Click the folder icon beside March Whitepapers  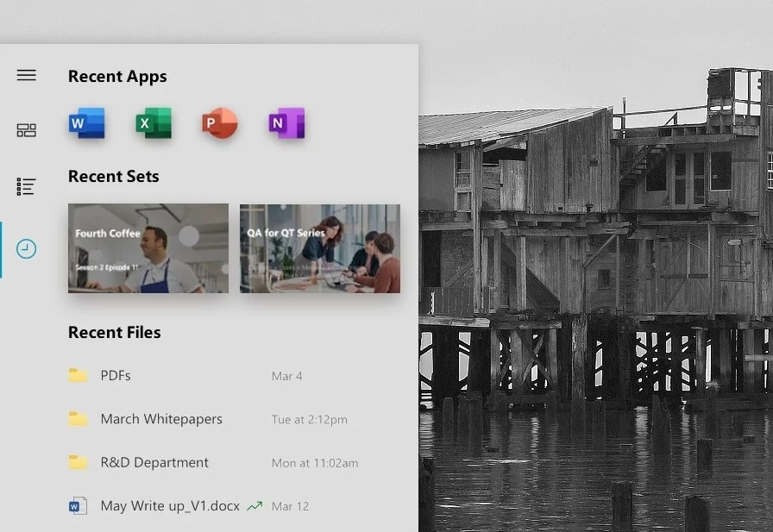(78, 419)
